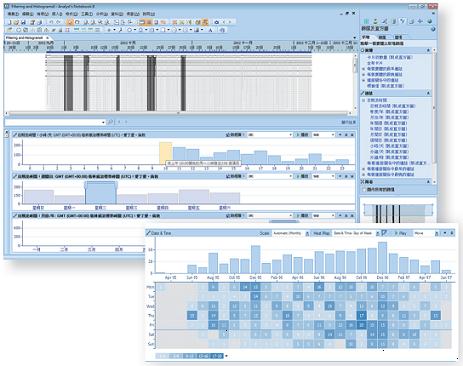Click the highlighted yellow histogram bar
Image resolution: width=463 pixels, height=366 pixels.
coord(166,153)
